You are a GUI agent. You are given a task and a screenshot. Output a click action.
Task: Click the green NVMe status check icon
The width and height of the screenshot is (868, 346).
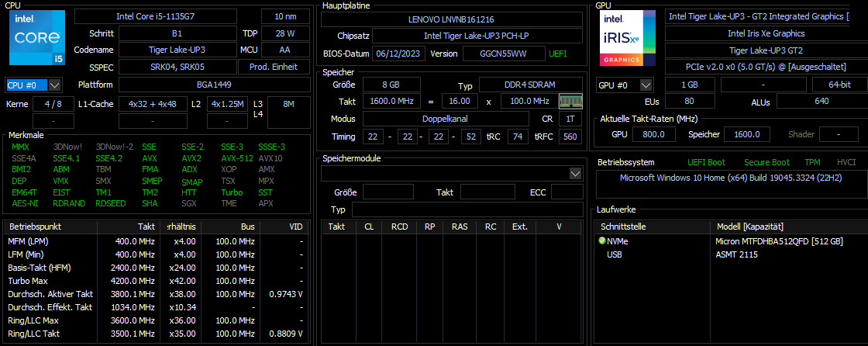pyautogui.click(x=601, y=241)
